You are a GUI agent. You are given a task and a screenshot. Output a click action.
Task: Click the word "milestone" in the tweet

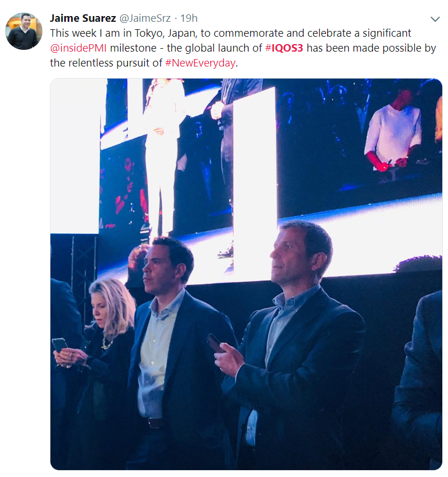[x=133, y=48]
